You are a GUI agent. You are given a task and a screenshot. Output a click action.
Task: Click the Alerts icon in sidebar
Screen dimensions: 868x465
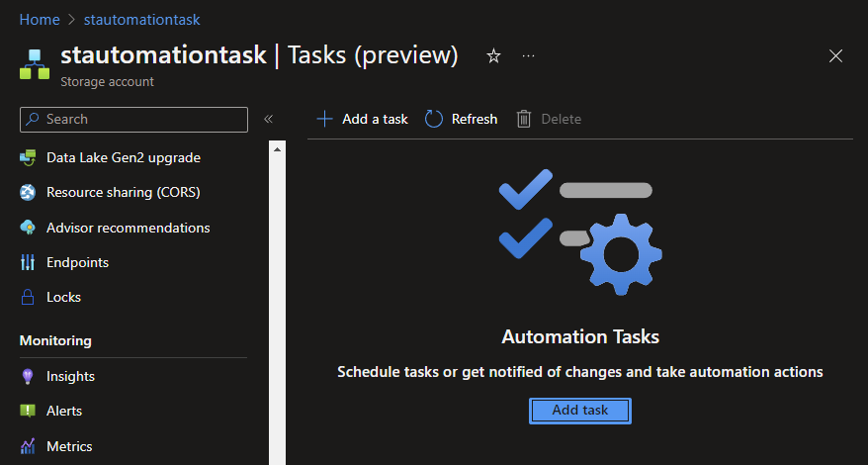[x=28, y=411]
